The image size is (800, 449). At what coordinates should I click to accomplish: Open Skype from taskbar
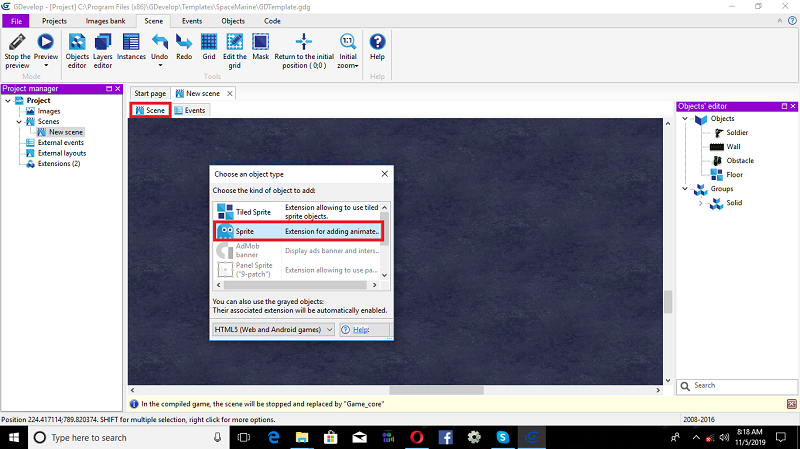[503, 438]
